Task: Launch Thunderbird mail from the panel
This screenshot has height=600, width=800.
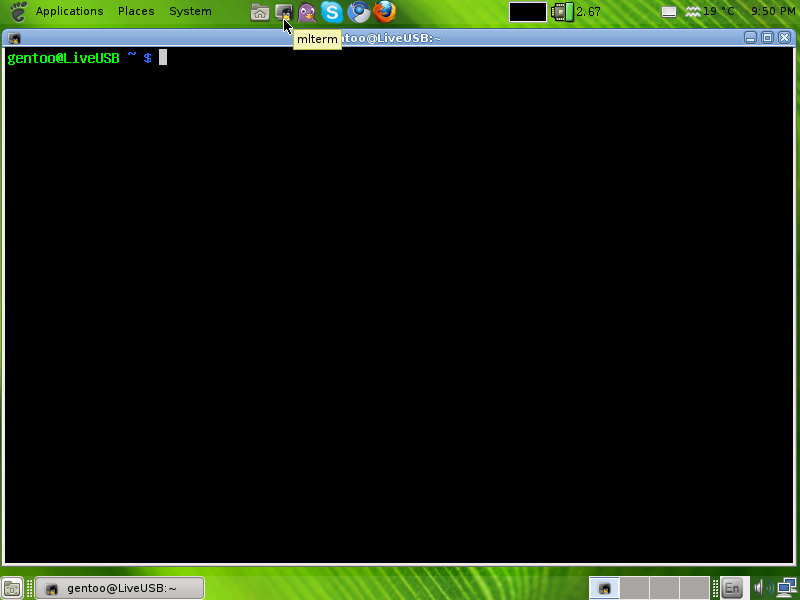Action: click(359, 12)
